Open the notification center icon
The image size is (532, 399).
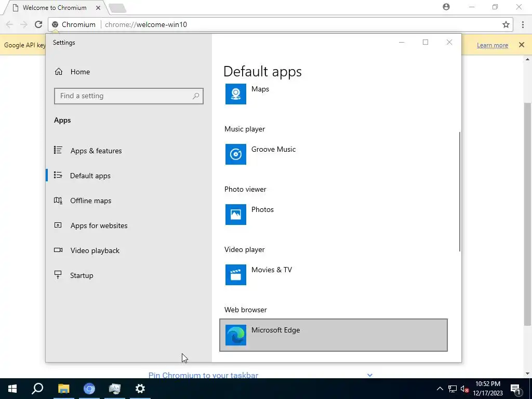515,389
